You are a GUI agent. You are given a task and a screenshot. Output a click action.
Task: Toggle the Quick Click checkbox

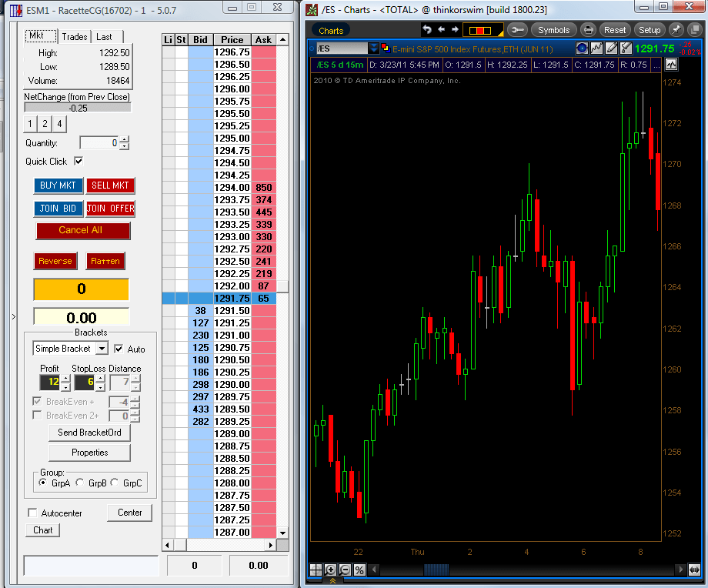point(78,161)
